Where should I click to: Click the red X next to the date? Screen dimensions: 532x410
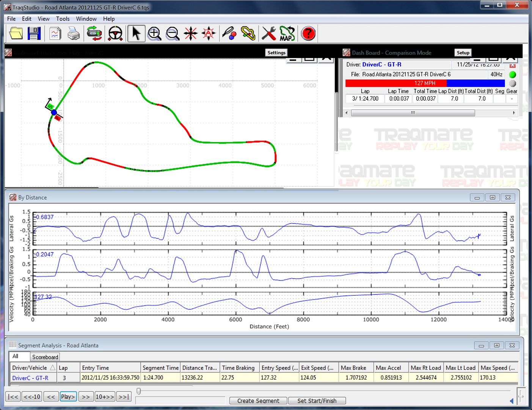click(512, 65)
